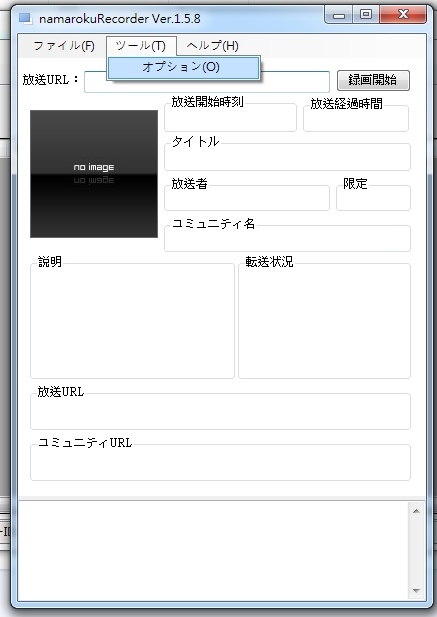Click the log area scroll up arrow
Viewport: 437px width, 617px height.
point(416,511)
